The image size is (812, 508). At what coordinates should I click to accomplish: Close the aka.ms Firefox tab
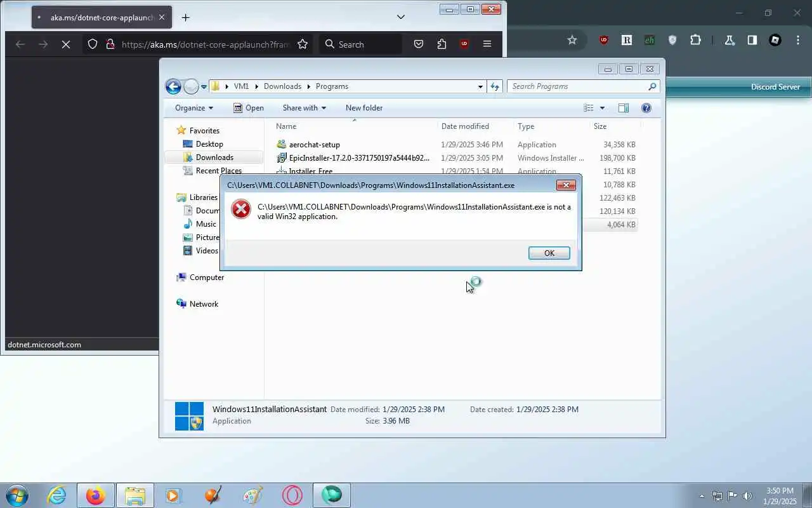tap(162, 17)
